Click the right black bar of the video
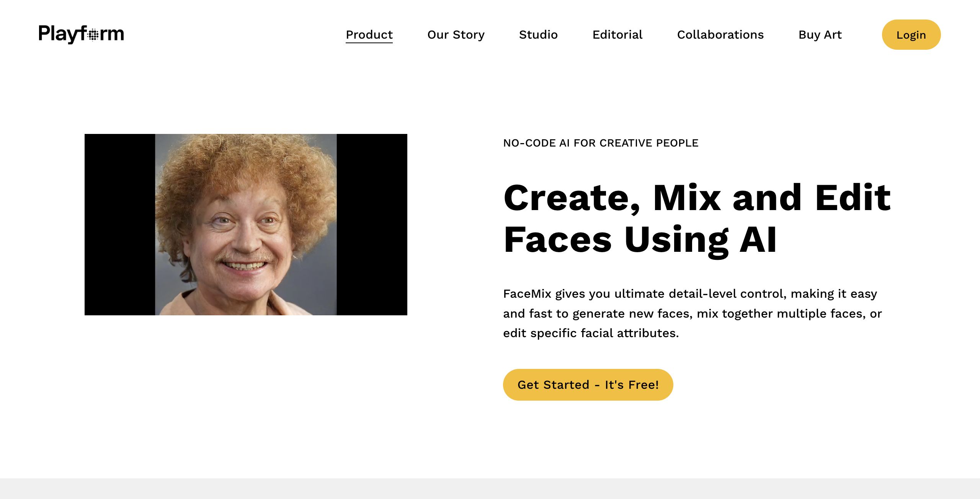The height and width of the screenshot is (499, 980). [x=372, y=225]
